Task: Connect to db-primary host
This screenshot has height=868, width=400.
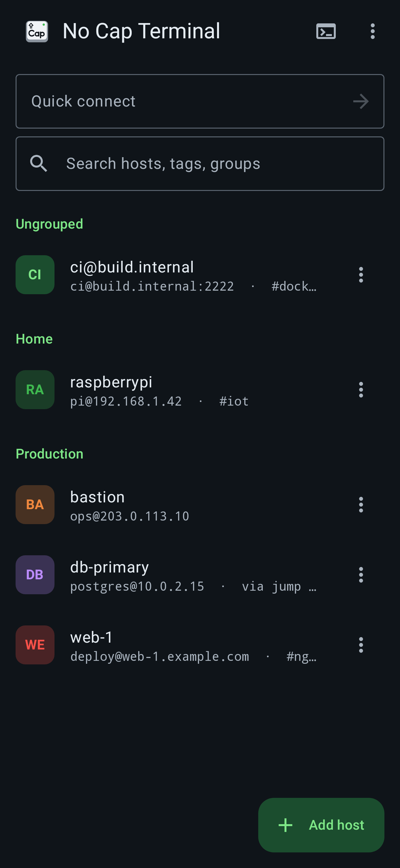Action: (200, 574)
